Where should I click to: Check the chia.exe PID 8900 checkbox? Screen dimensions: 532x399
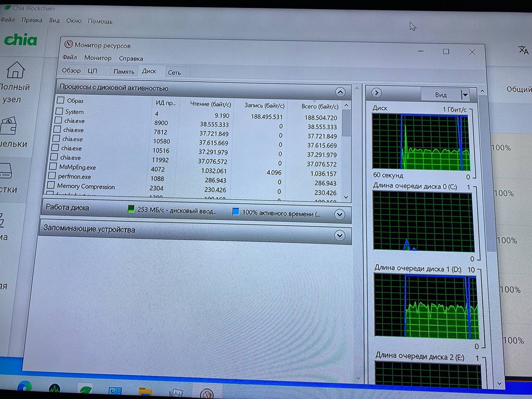pyautogui.click(x=58, y=121)
